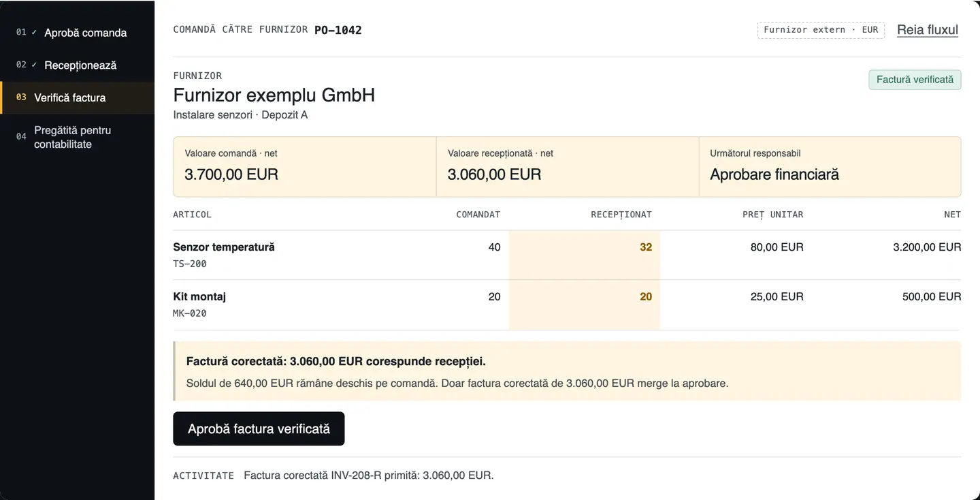Select the Senzor temperatură row name
The width and height of the screenshot is (980, 500).
(224, 247)
